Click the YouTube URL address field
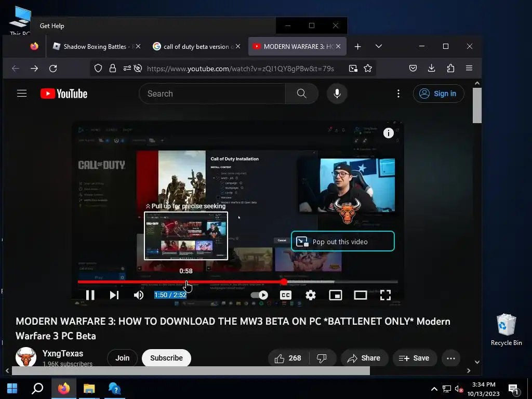Image resolution: width=532 pixels, height=399 pixels. [241, 69]
